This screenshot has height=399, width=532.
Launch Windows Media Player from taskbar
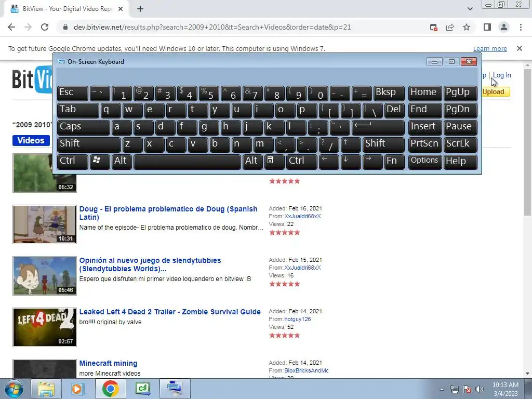coord(78,389)
